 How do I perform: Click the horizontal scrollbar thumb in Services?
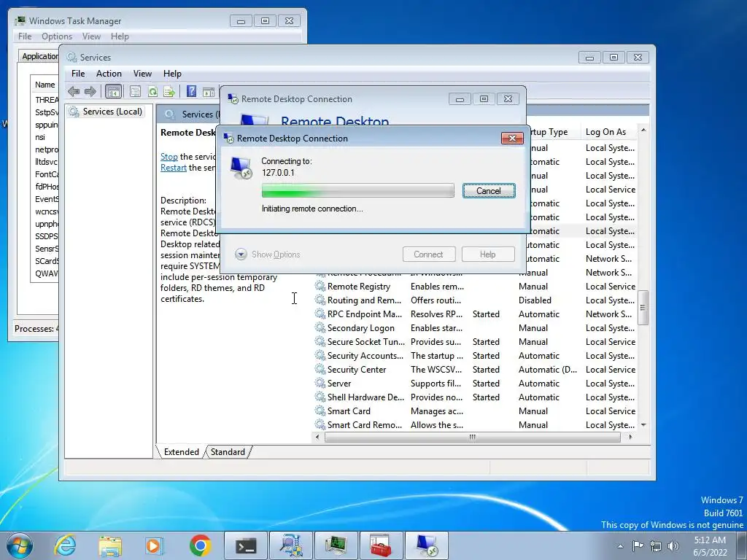(x=472, y=437)
